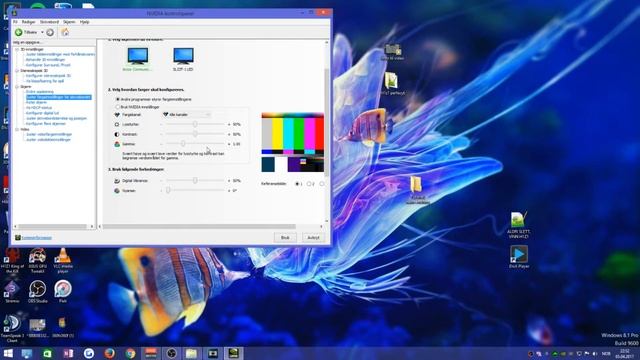Open ASUS GPU Tweak II desktop shortcut

tap(38, 260)
